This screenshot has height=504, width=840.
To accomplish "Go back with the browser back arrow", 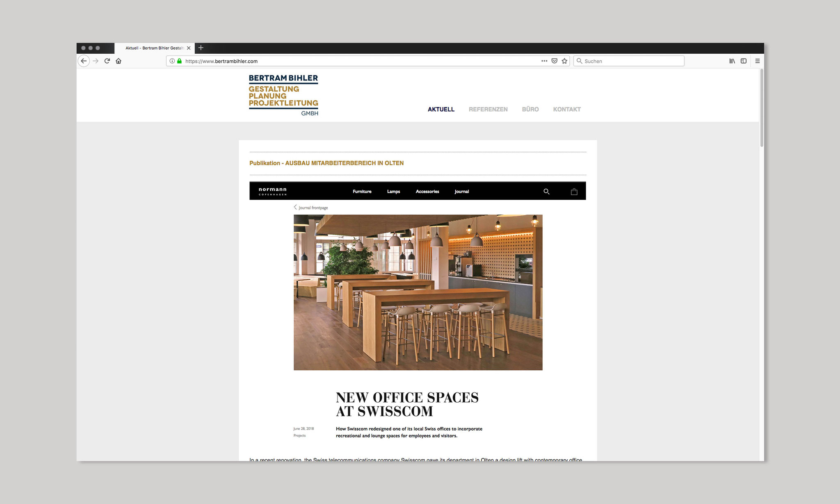I will click(84, 61).
